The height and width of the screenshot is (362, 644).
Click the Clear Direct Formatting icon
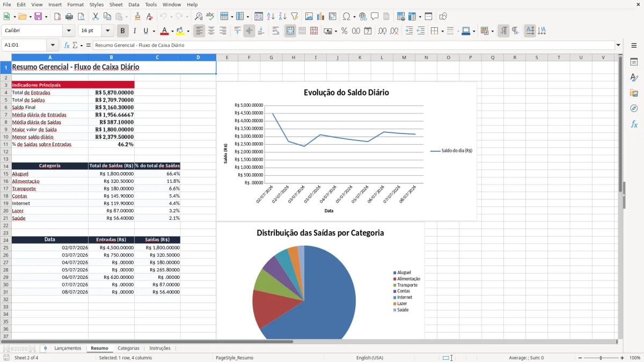tap(150, 17)
